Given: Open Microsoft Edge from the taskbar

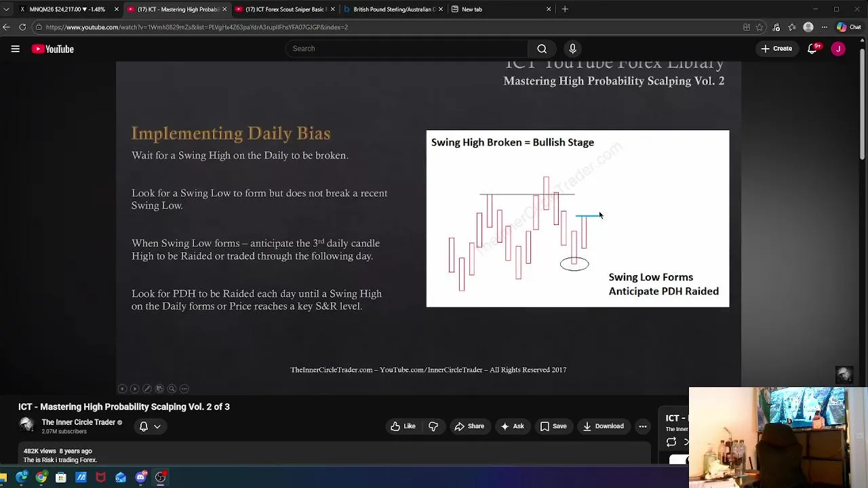Looking at the screenshot, I should coord(22,478).
